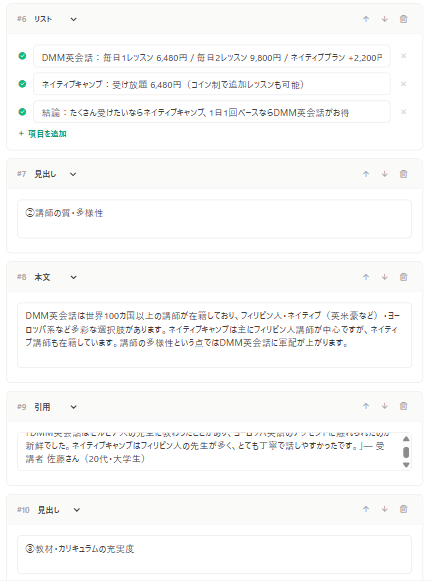Move block #9 引用 down
The width and height of the screenshot is (431, 588).
pos(384,406)
